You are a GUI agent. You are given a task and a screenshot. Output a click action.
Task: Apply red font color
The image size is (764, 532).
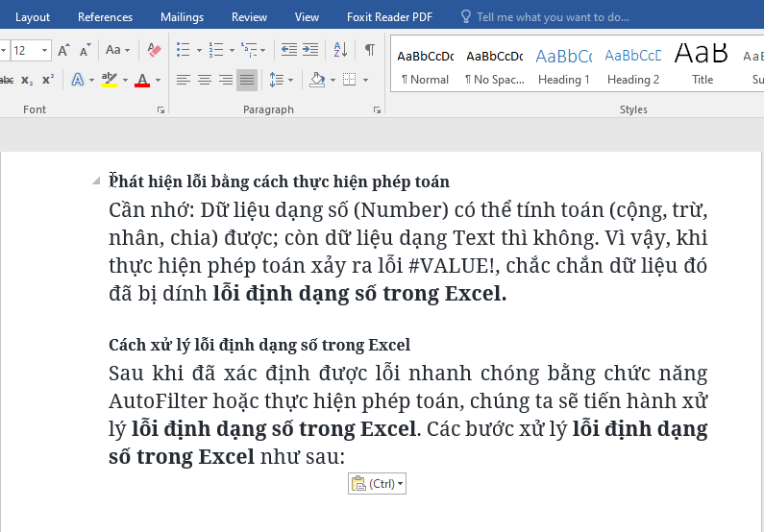(142, 80)
